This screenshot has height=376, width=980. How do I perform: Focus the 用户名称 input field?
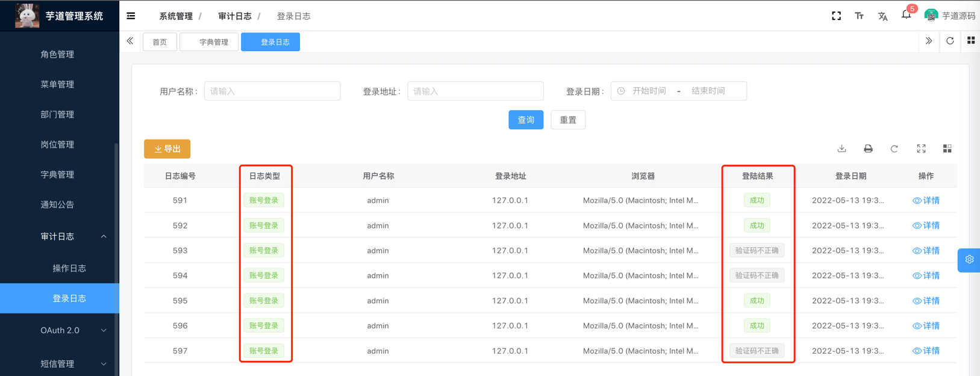(272, 91)
